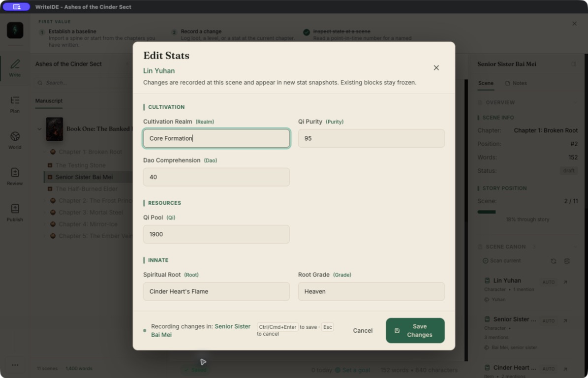Switch to the Scene tab

pyautogui.click(x=486, y=83)
